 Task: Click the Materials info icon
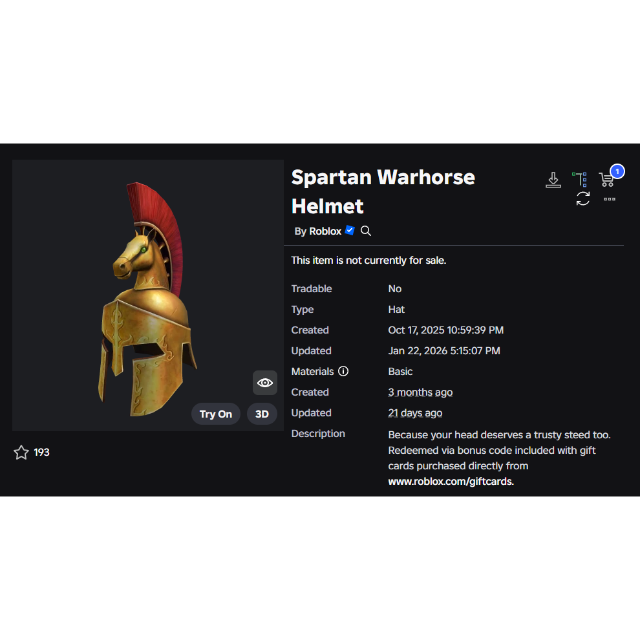(x=343, y=371)
